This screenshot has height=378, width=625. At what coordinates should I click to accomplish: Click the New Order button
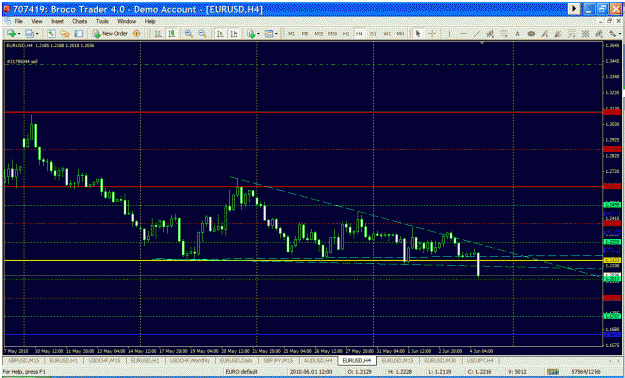(111, 33)
